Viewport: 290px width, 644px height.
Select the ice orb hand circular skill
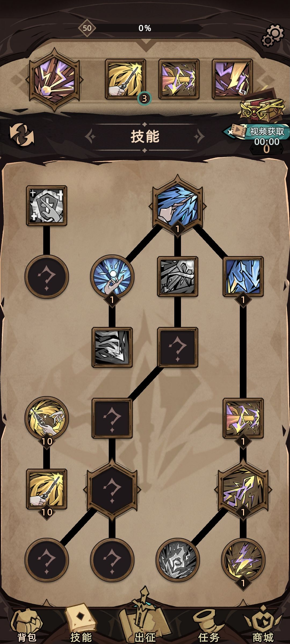pyautogui.click(x=112, y=276)
